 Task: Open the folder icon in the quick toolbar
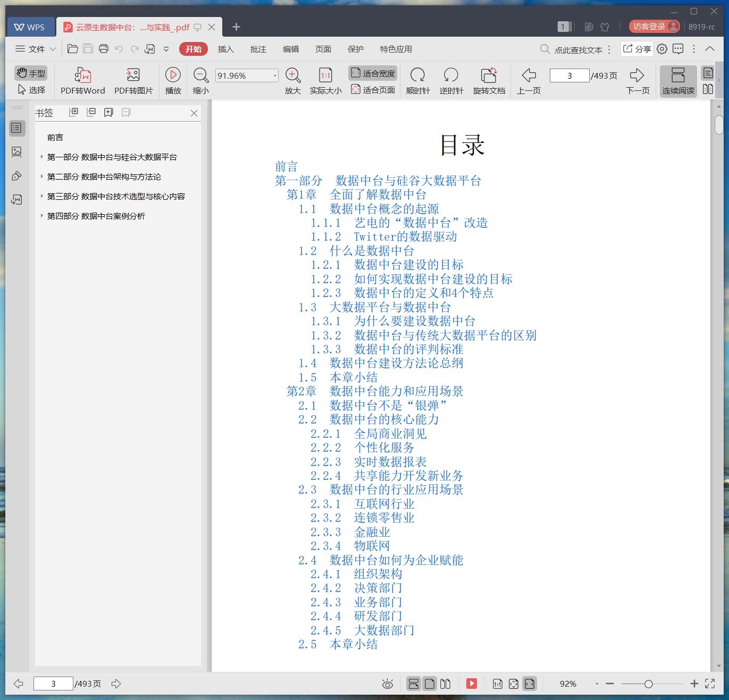(x=73, y=49)
